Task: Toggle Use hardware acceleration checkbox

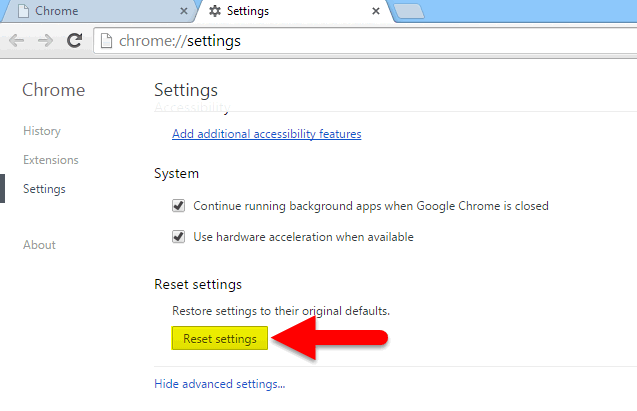Action: pyautogui.click(x=178, y=236)
